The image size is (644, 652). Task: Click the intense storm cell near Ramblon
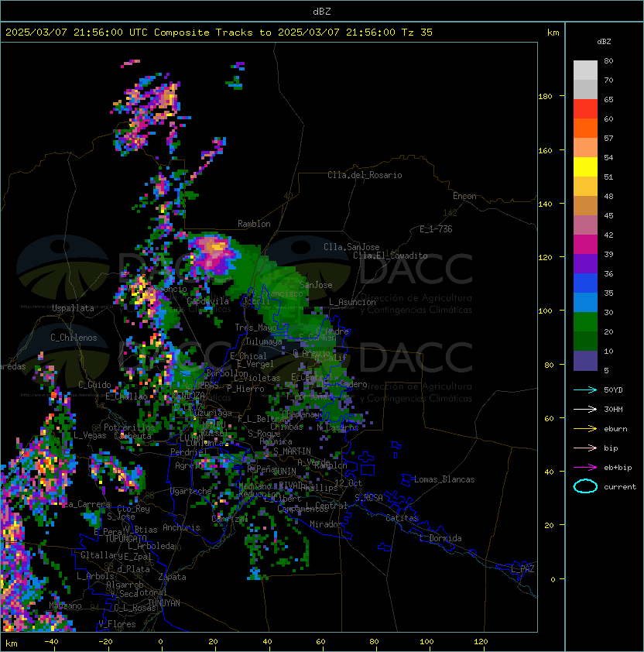click(214, 254)
